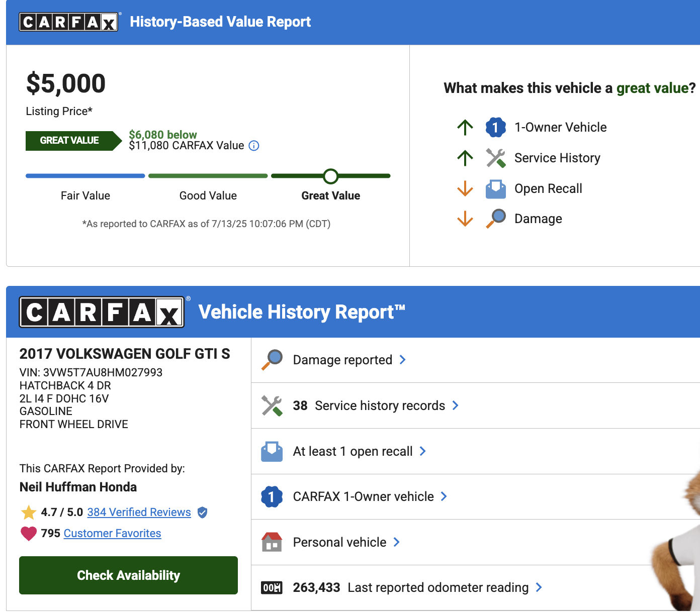Click the 1-Owner Vehicle badge icon in value factors
Image resolution: width=700 pixels, height=612 pixels.
click(495, 127)
